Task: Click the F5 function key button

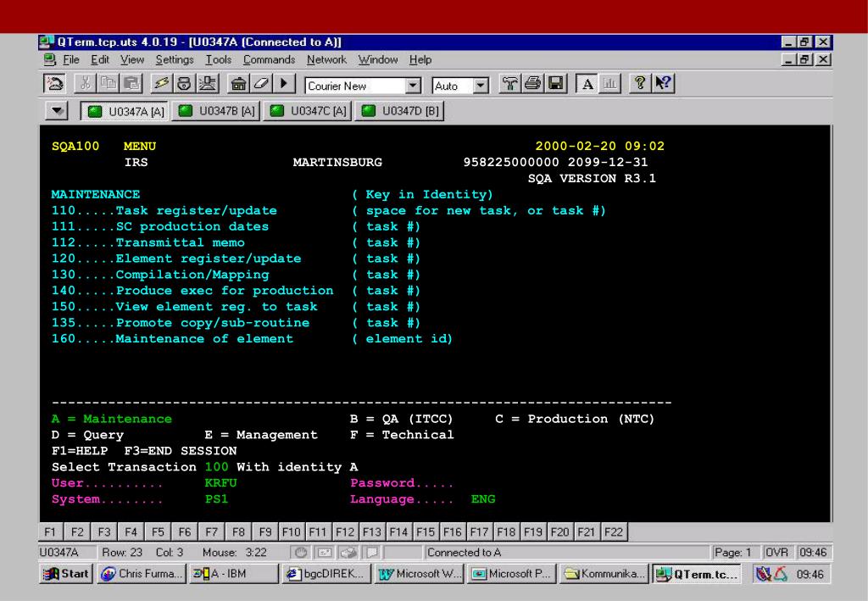Action: (158, 531)
